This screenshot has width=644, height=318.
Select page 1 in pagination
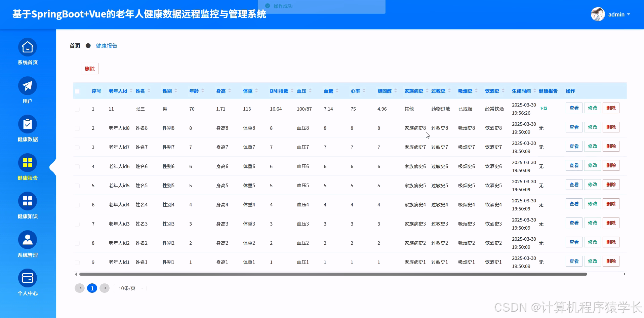pyautogui.click(x=92, y=288)
